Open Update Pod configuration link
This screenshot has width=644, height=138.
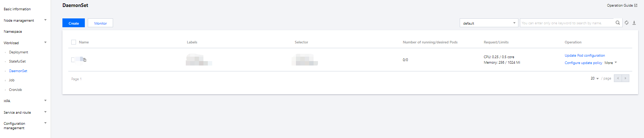[x=585, y=56]
